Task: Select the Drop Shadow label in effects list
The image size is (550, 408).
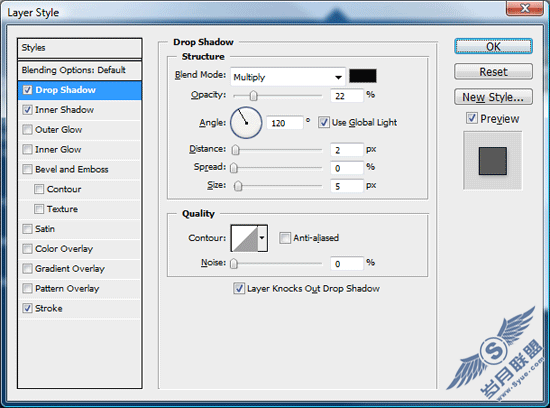Action: 65,90
